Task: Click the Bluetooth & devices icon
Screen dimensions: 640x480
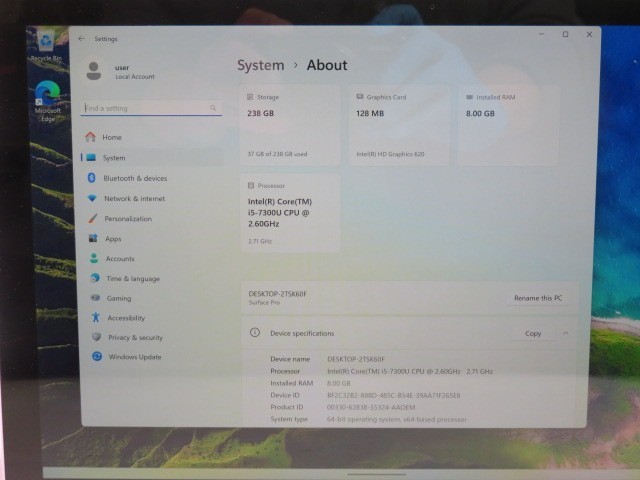Action: tap(92, 178)
